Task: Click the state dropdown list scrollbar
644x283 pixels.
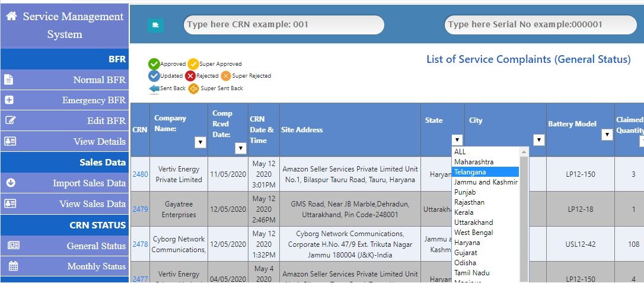Action: tap(524, 214)
